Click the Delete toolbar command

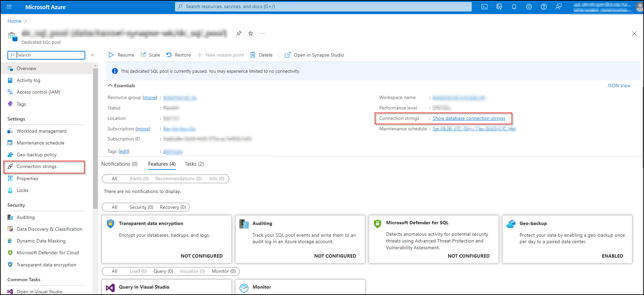pyautogui.click(x=262, y=55)
